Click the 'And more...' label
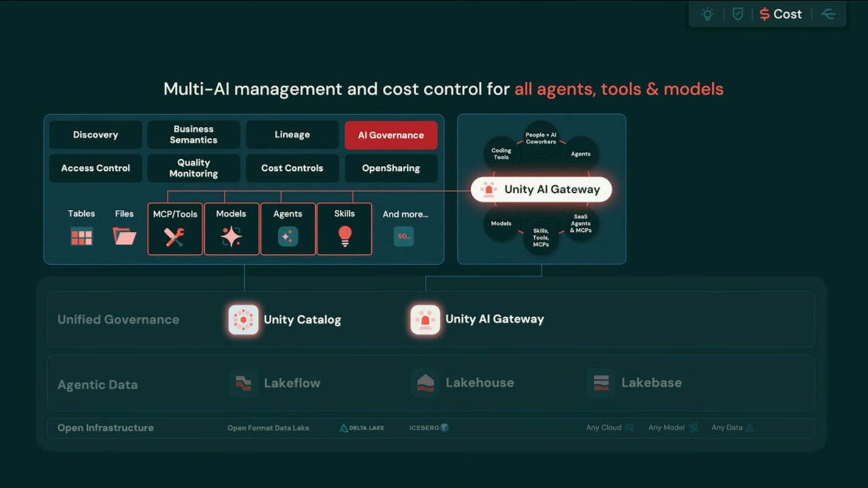 pyautogui.click(x=405, y=214)
